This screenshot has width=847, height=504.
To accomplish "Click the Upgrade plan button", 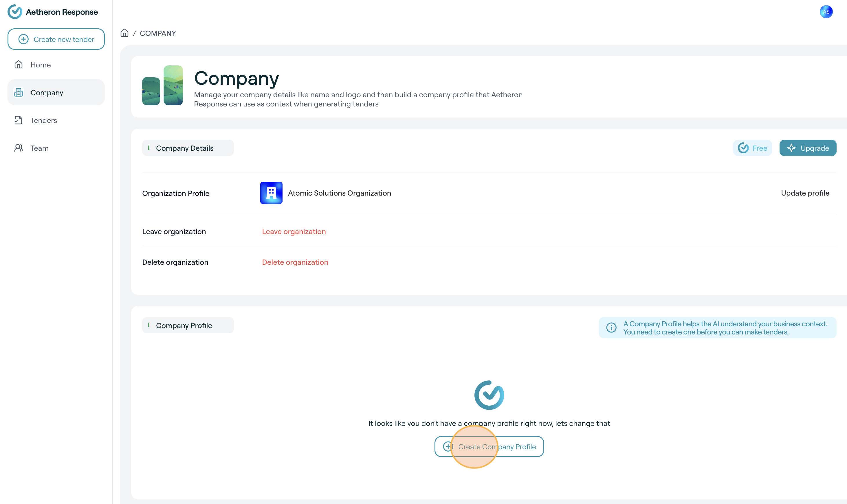I will pos(808,148).
